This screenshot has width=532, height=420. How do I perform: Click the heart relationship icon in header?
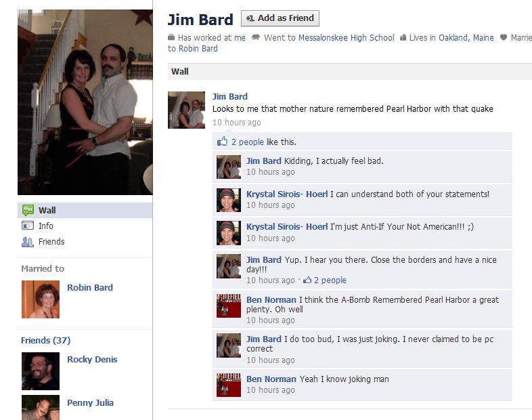(x=504, y=37)
